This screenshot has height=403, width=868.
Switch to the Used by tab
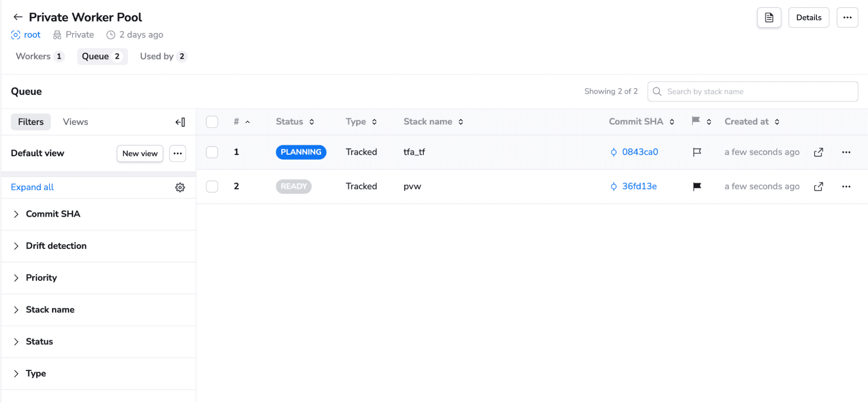[163, 56]
